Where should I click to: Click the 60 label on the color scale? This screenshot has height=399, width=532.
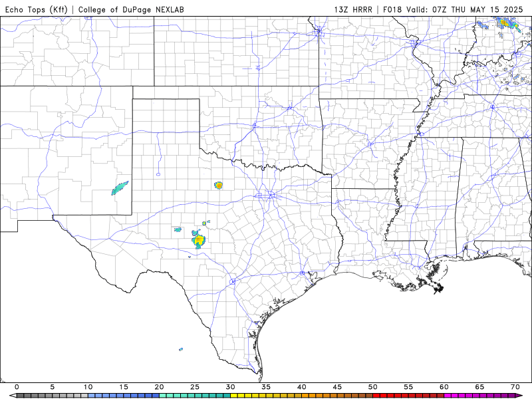(444, 387)
